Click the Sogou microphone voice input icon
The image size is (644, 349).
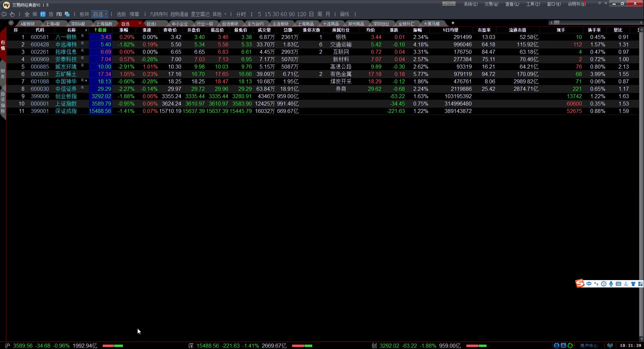(611, 284)
